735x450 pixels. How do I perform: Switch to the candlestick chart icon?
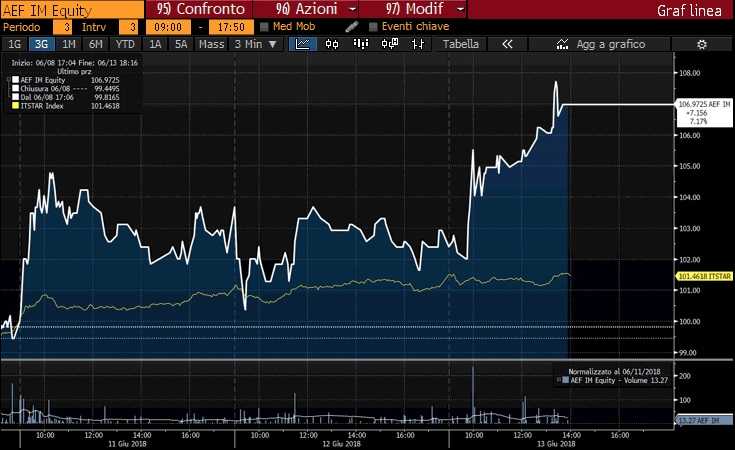332,44
